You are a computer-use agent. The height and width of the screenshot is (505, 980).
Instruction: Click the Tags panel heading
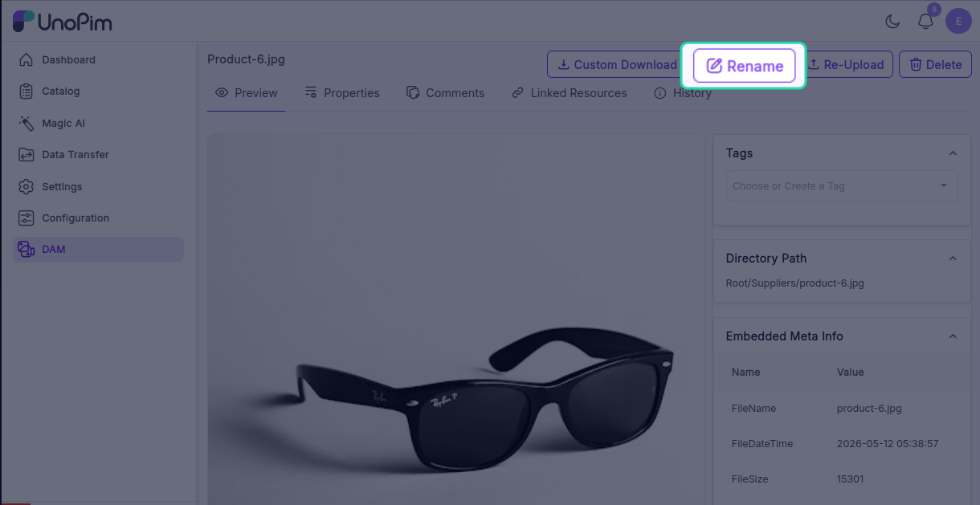click(x=739, y=153)
